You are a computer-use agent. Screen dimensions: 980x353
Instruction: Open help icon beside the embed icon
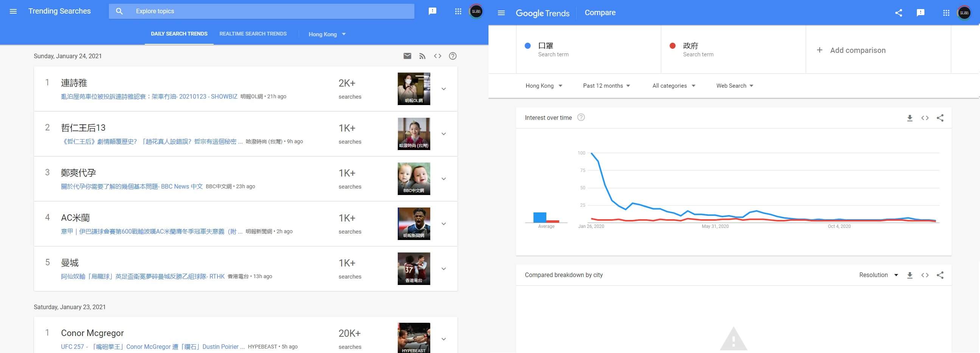452,56
